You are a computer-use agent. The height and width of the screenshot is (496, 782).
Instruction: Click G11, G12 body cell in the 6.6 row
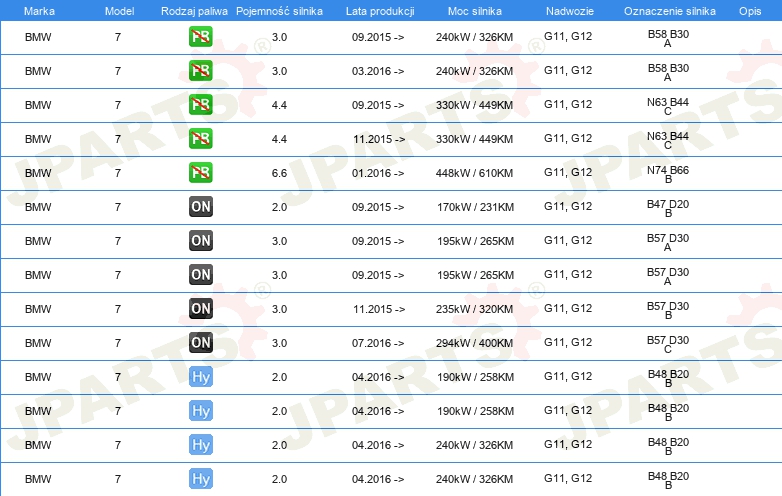(568, 172)
